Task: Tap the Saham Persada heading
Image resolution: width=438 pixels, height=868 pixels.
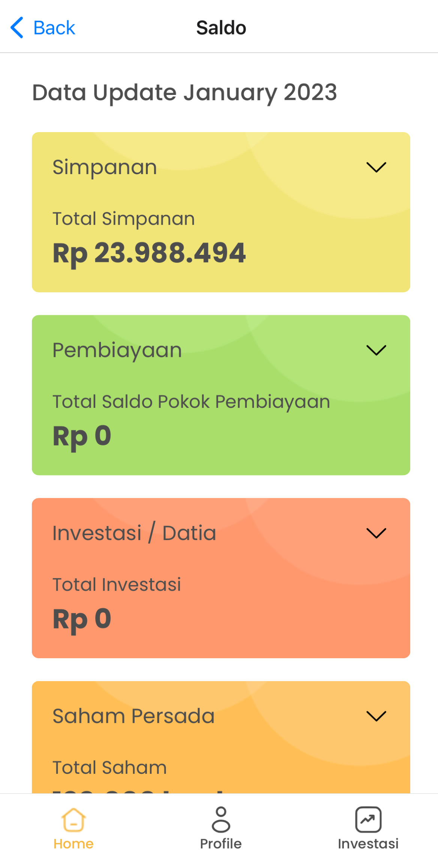Action: [x=133, y=716]
